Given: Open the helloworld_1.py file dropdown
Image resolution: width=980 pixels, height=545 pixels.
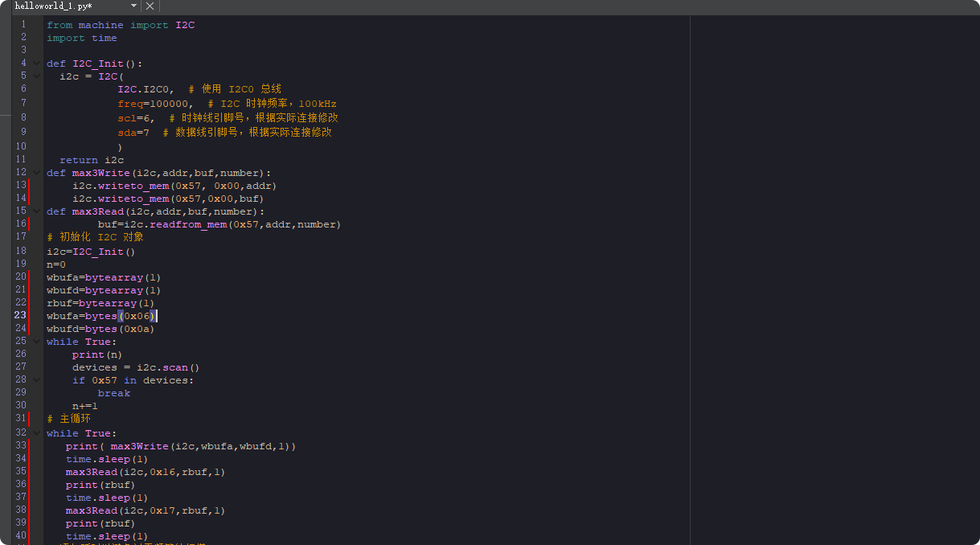Looking at the screenshot, I should pyautogui.click(x=133, y=6).
